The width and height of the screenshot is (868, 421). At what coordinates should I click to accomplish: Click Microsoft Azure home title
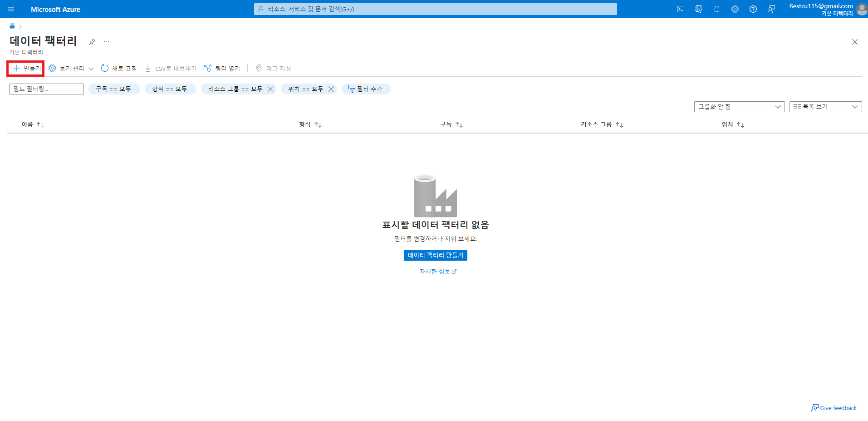click(55, 9)
